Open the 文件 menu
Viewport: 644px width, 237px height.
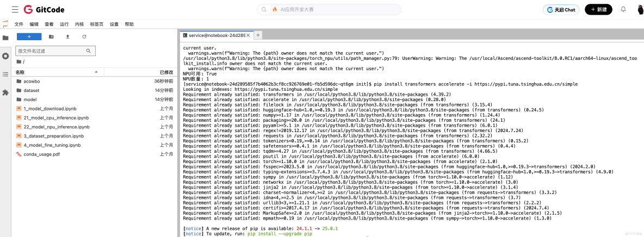19,24
